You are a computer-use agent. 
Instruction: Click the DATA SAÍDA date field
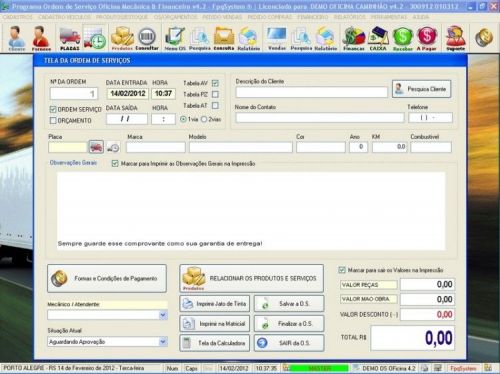click(127, 119)
